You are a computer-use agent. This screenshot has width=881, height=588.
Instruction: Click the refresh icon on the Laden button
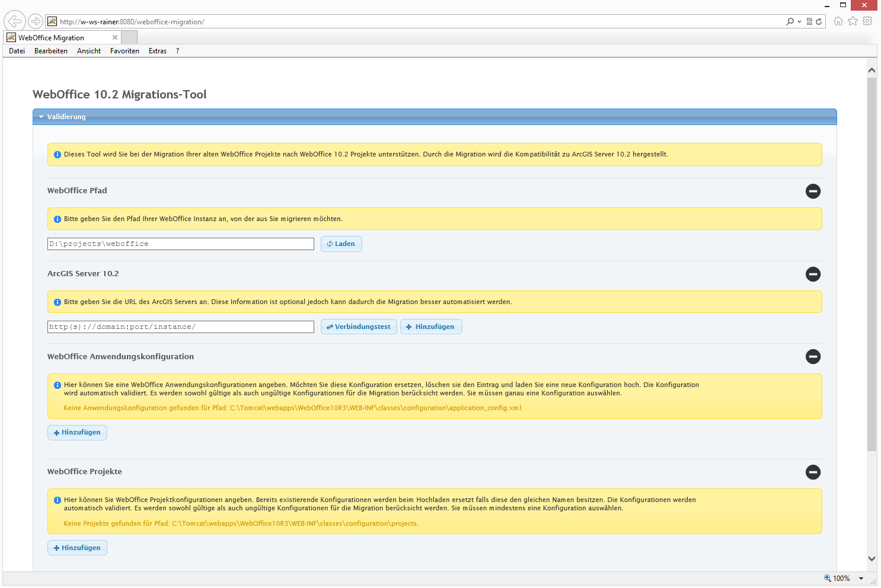[x=330, y=244]
